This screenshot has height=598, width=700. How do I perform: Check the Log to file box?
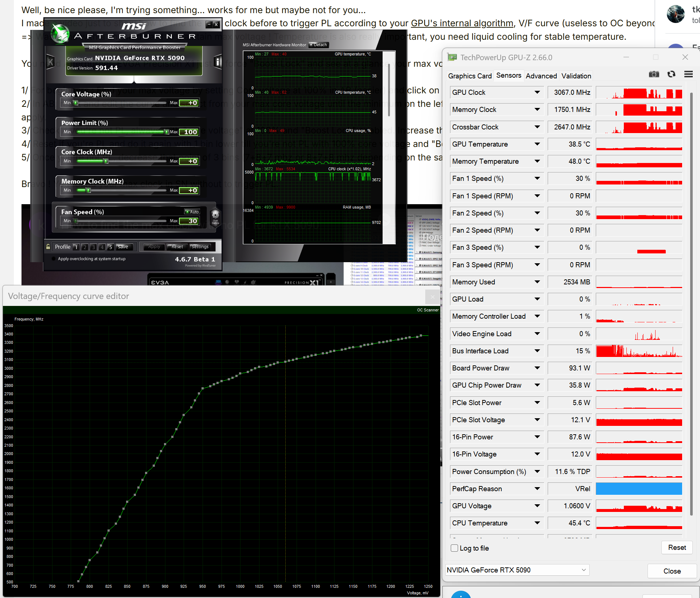[x=454, y=548]
